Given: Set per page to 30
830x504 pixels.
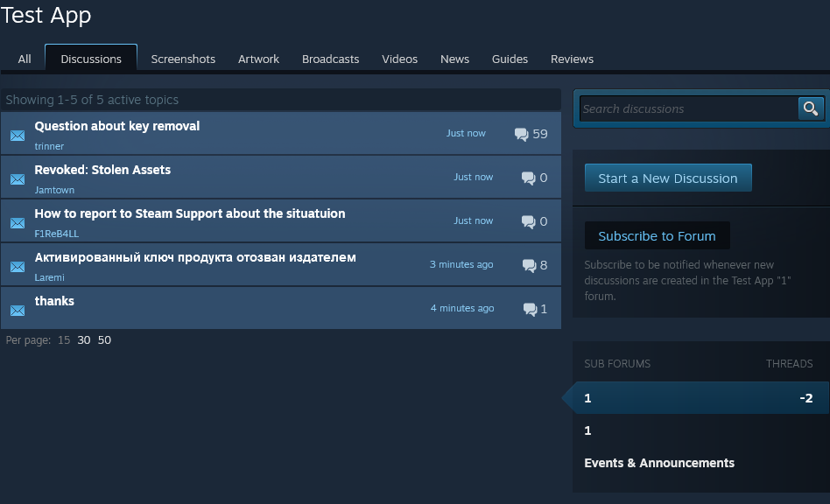Looking at the screenshot, I should point(84,340).
